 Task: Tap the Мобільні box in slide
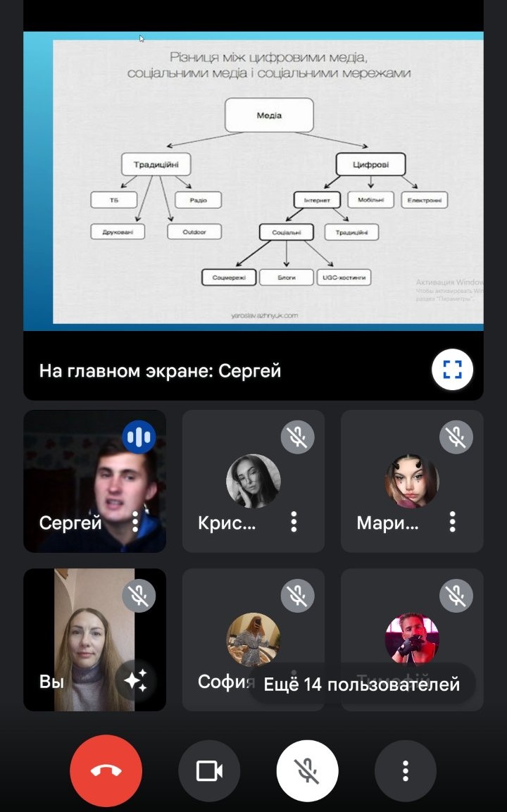coord(371,199)
